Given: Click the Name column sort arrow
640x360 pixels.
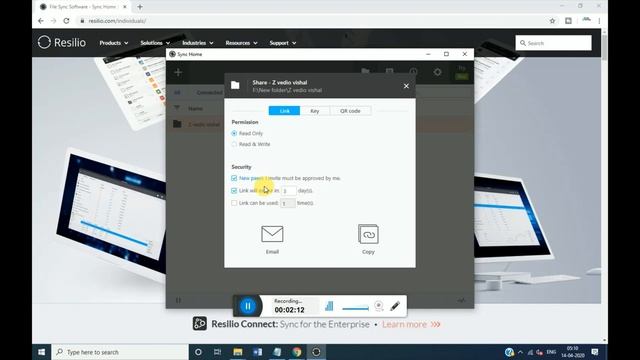Looking at the screenshot, I should coord(177,108).
